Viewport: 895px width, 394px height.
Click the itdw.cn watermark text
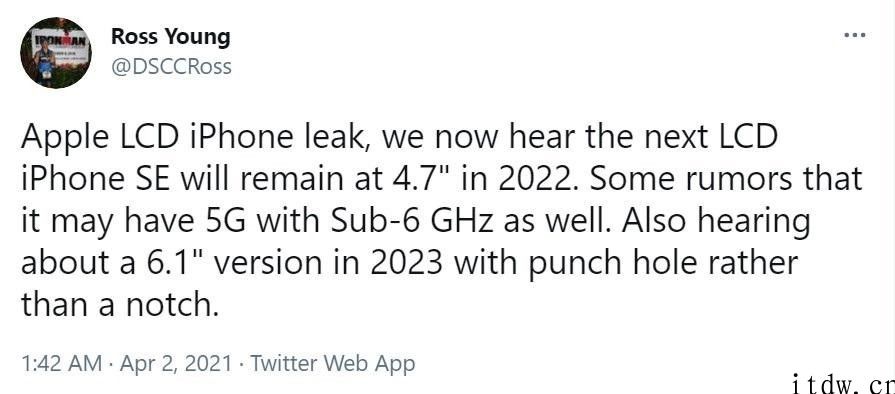[x=843, y=384]
